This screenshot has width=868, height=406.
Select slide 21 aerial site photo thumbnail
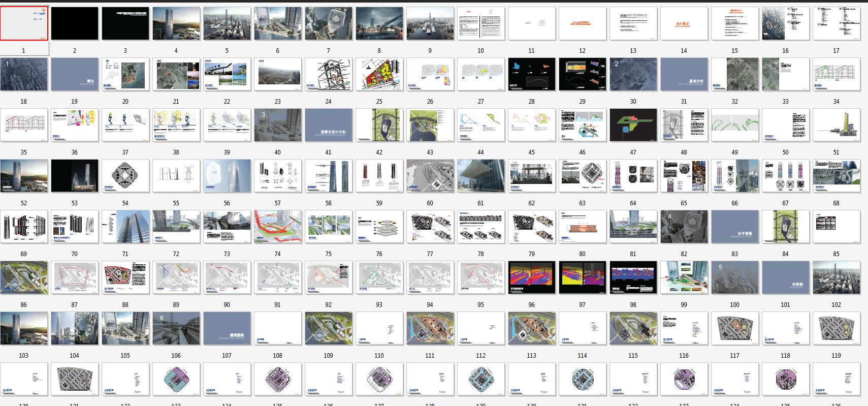click(176, 74)
